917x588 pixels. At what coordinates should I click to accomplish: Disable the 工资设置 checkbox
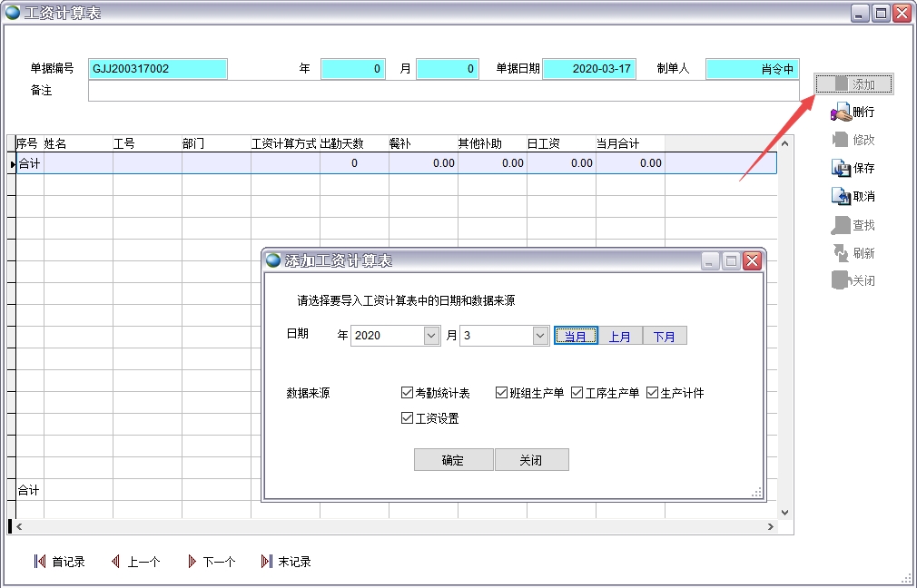point(407,418)
